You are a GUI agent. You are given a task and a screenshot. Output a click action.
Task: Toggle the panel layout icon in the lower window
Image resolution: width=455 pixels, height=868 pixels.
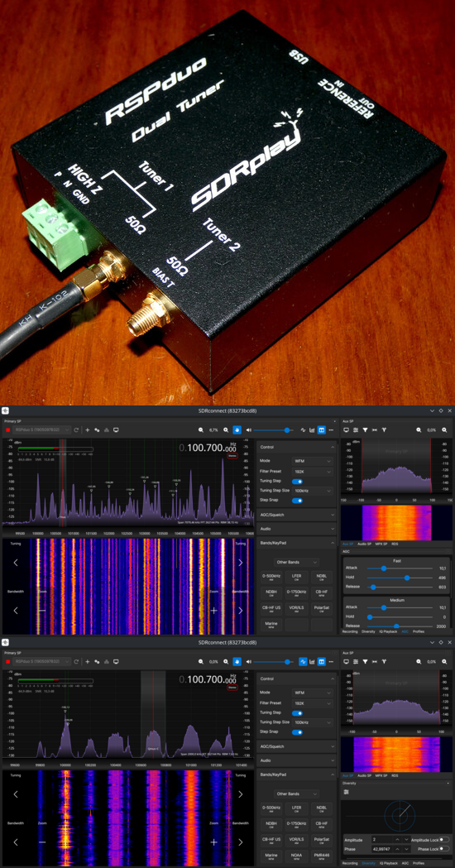(322, 661)
